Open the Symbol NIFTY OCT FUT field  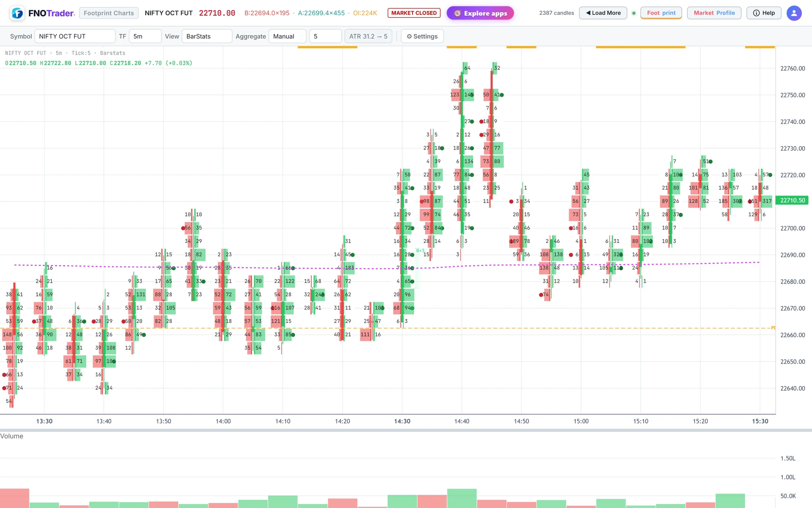[x=75, y=36]
